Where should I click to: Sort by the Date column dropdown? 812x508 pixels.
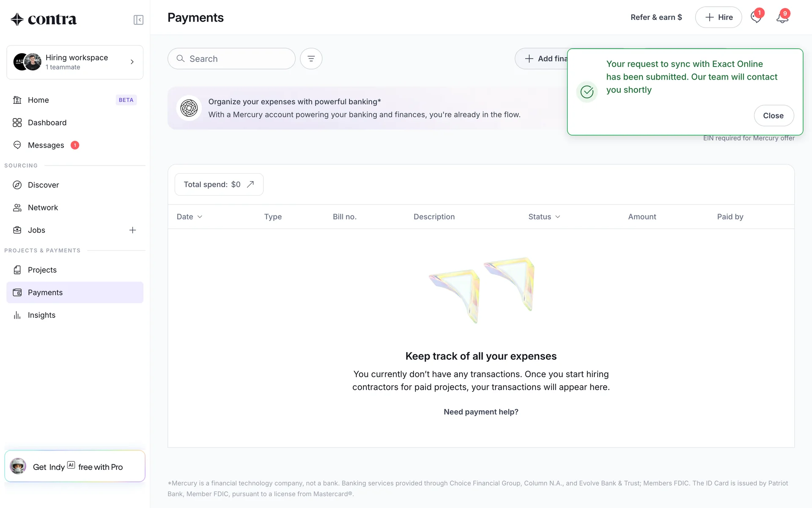(x=189, y=217)
